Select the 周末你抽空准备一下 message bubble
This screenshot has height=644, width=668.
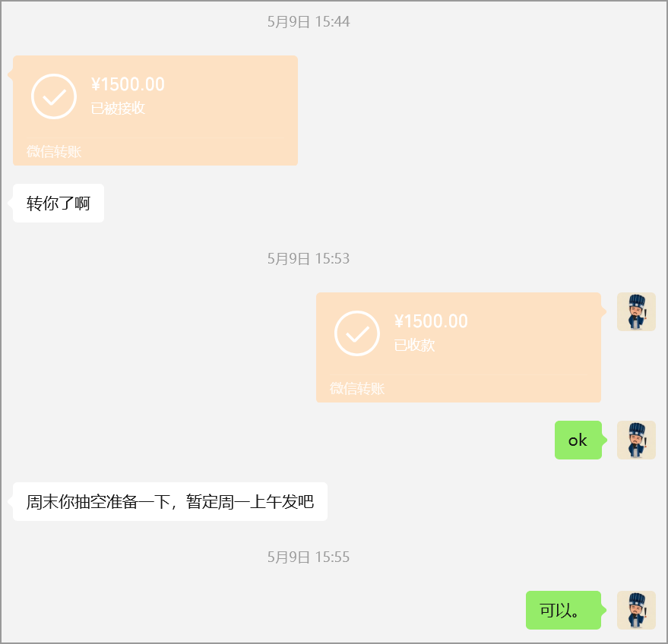pyautogui.click(x=170, y=501)
